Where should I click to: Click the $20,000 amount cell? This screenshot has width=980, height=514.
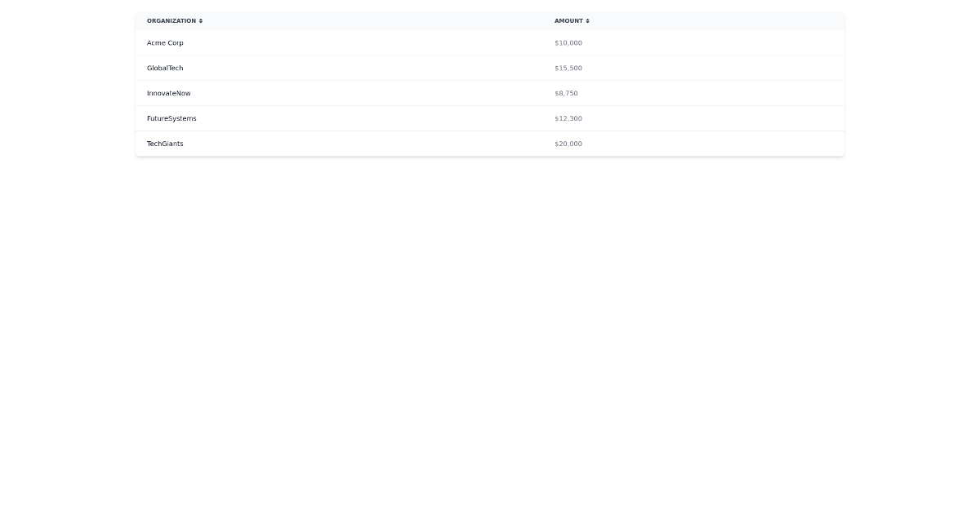click(568, 144)
